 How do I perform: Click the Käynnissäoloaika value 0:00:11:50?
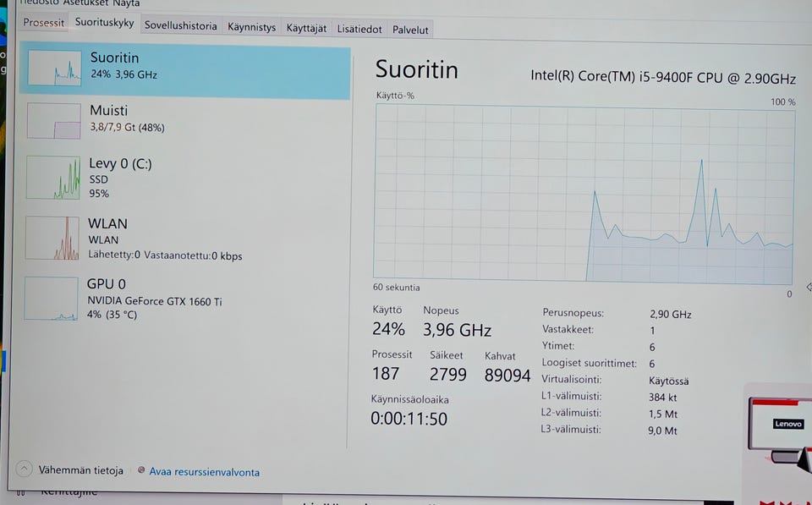[x=409, y=418]
